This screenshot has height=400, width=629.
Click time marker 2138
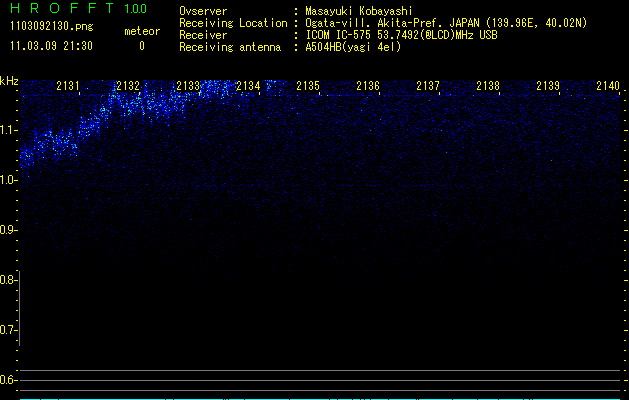click(488, 86)
